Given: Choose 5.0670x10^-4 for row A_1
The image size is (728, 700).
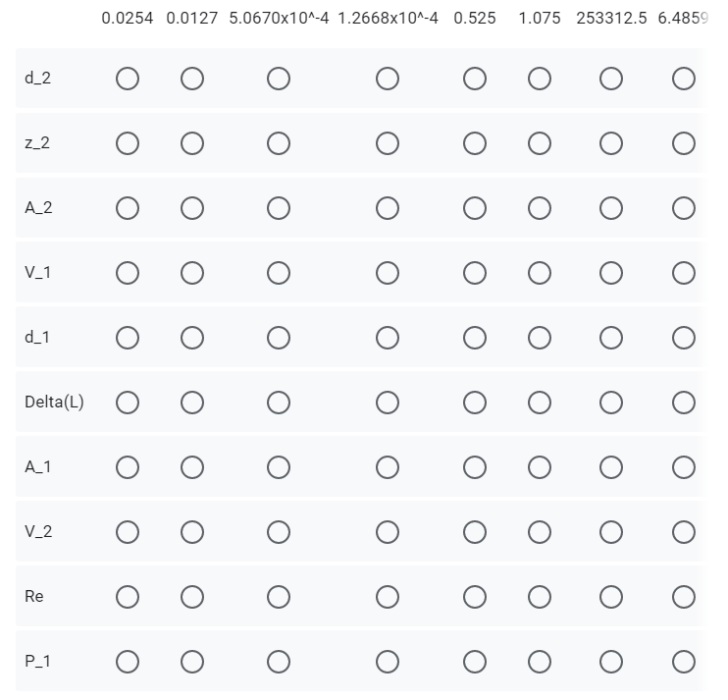Looking at the screenshot, I should [x=279, y=467].
